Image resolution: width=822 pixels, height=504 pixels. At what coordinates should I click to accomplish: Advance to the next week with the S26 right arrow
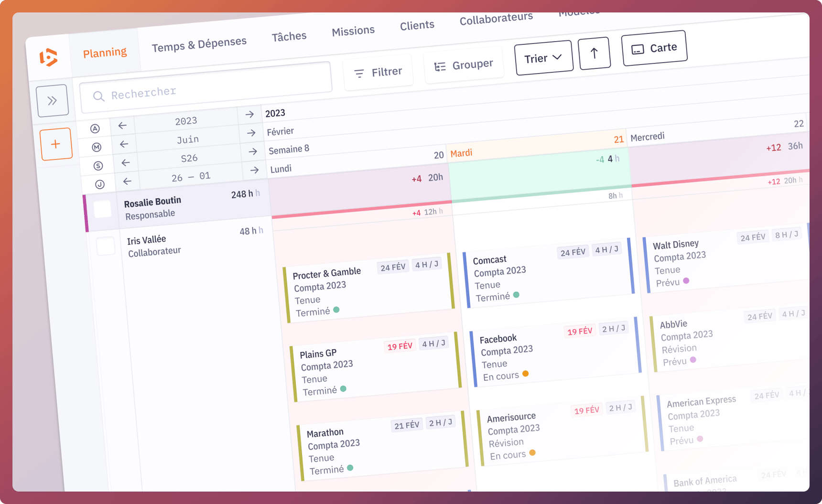(252, 151)
